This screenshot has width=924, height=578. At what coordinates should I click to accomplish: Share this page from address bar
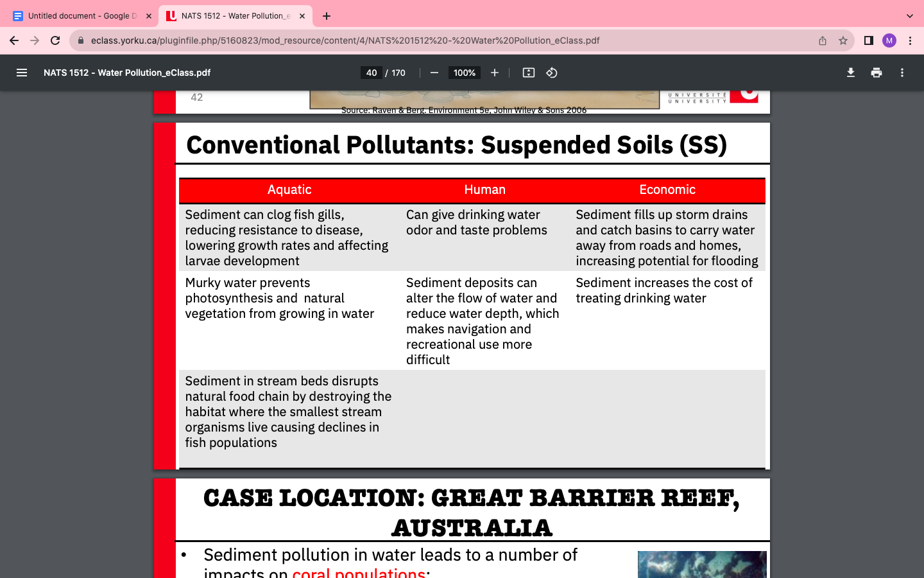tap(823, 40)
